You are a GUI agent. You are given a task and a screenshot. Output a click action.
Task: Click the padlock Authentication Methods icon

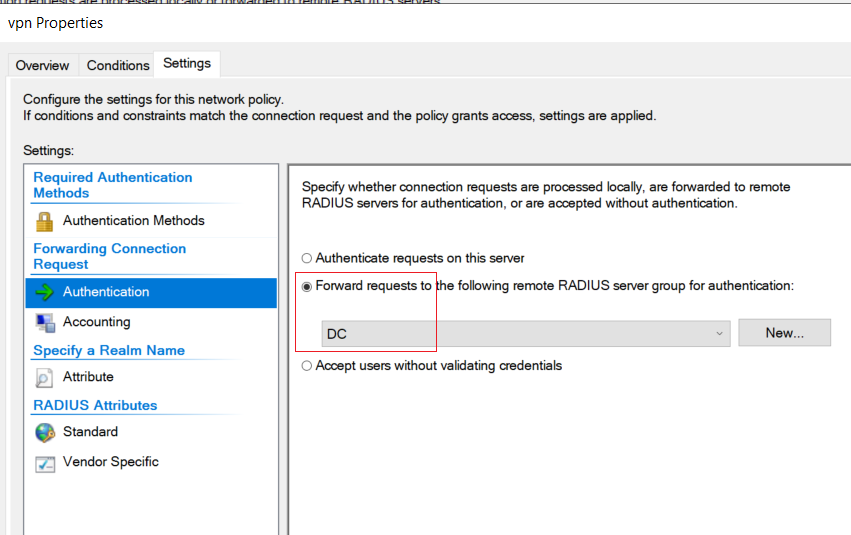(45, 221)
